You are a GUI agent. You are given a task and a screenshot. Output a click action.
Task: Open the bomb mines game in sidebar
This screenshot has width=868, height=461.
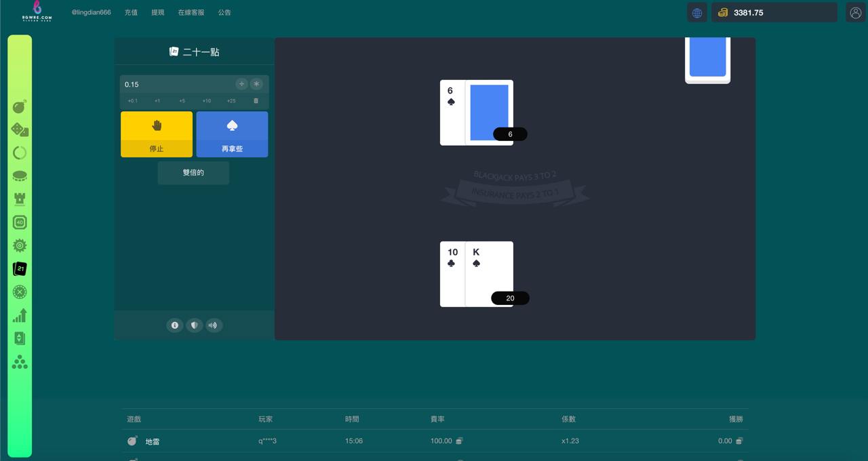coord(20,106)
